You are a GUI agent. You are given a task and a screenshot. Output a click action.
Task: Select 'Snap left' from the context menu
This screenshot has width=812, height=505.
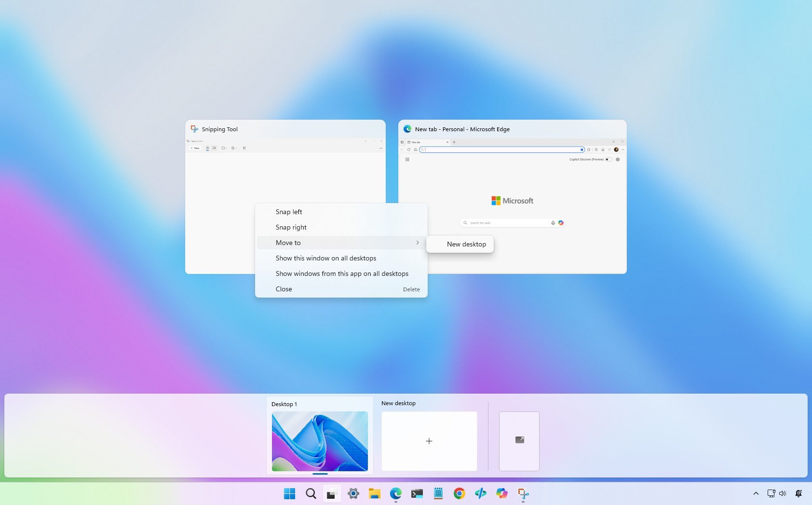[x=289, y=212]
